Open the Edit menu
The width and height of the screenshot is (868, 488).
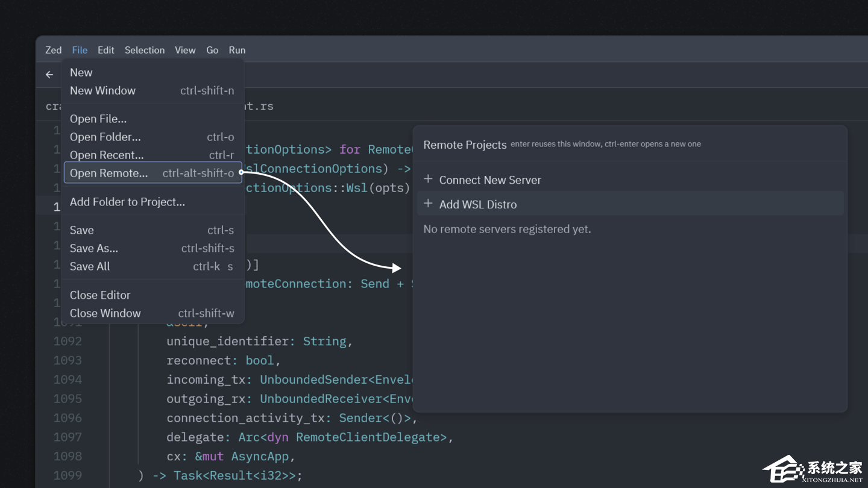pyautogui.click(x=105, y=50)
